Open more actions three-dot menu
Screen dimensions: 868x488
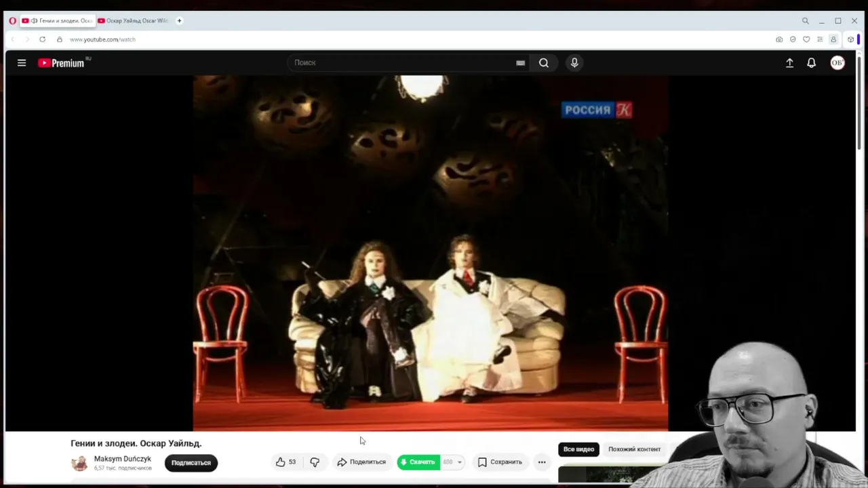point(542,462)
